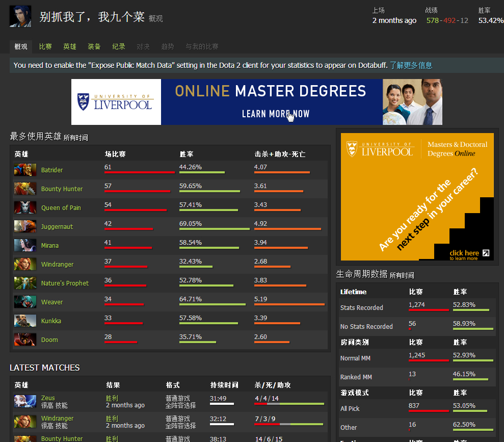504x442 pixels.
Task: Open the Doom hero portrait icon
Action: click(x=25, y=340)
